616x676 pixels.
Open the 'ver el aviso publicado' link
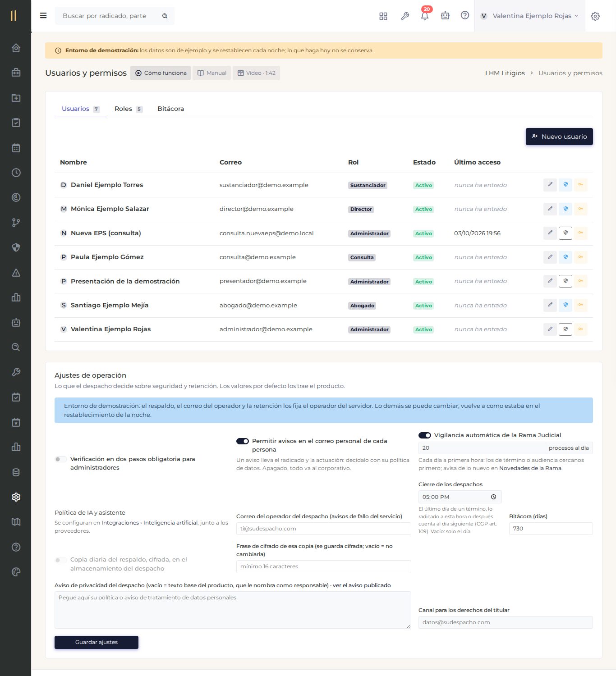362,585
